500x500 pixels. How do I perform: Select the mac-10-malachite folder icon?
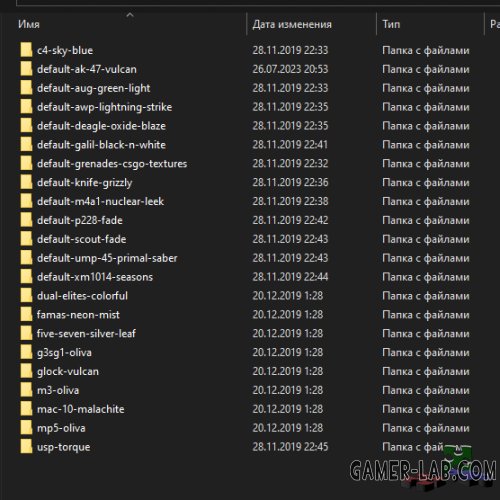(26, 409)
